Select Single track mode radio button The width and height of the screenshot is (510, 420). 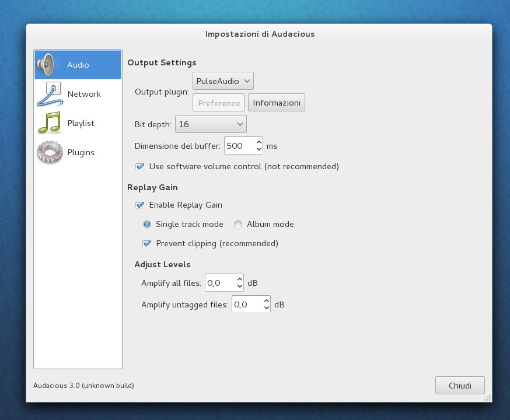[147, 225]
